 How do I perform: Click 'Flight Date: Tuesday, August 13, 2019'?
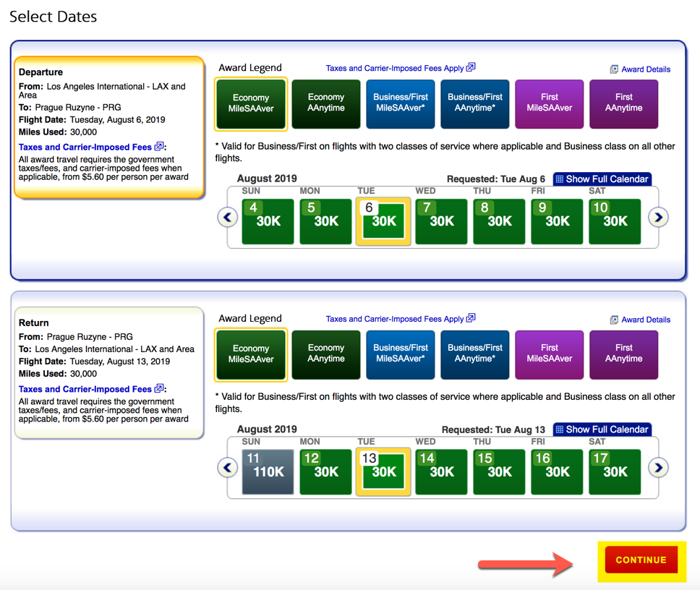coord(94,361)
